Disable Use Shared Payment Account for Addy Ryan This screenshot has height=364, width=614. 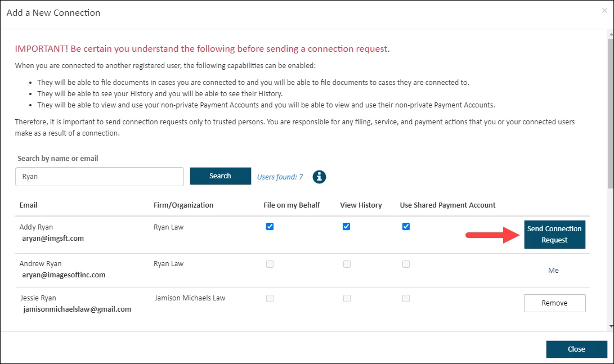[x=406, y=227]
